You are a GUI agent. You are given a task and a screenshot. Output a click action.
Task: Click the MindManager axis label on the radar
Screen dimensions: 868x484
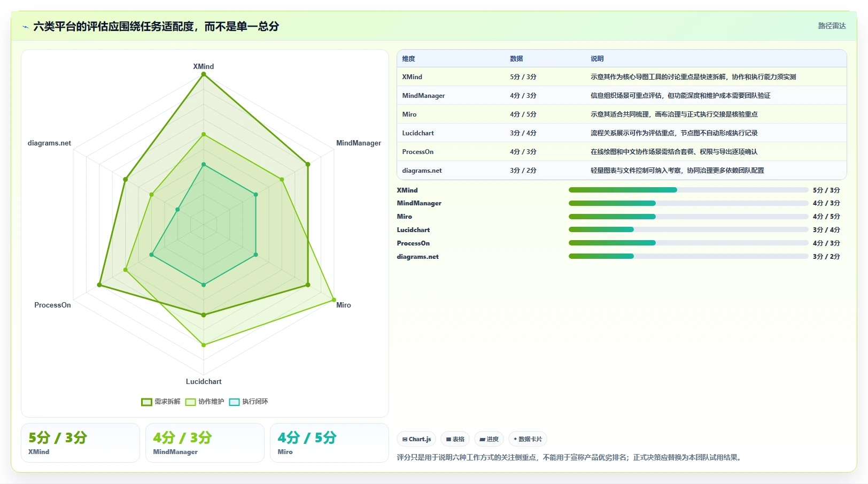pos(359,143)
